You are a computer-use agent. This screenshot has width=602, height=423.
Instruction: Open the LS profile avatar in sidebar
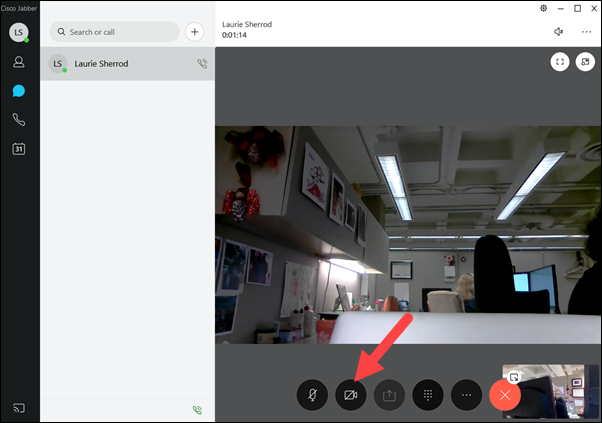(x=19, y=32)
